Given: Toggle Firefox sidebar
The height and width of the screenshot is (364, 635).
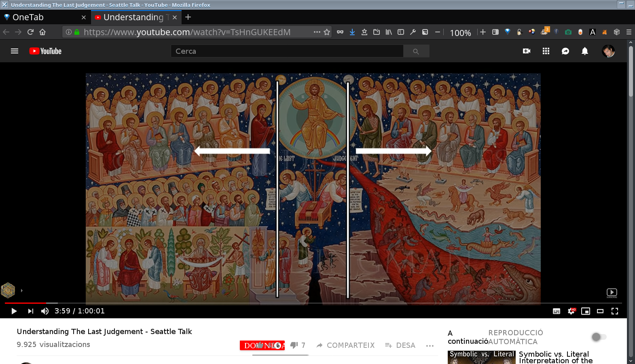Looking at the screenshot, I should click(x=401, y=32).
